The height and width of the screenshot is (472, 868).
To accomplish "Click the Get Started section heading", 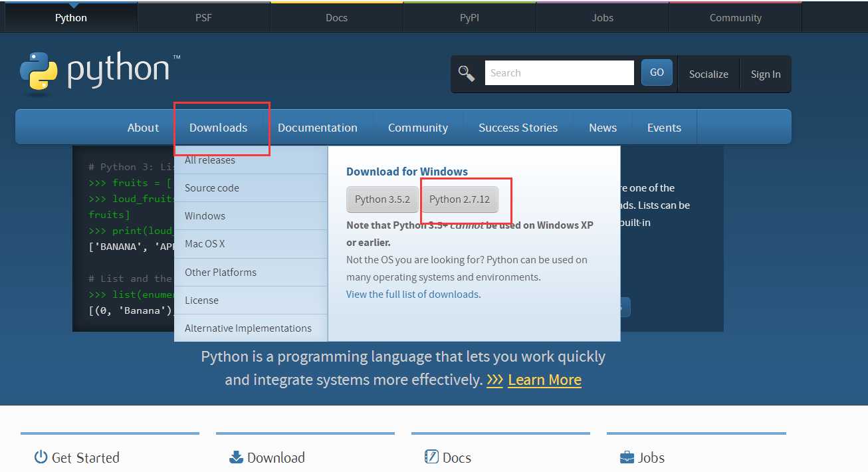I will click(x=85, y=457).
